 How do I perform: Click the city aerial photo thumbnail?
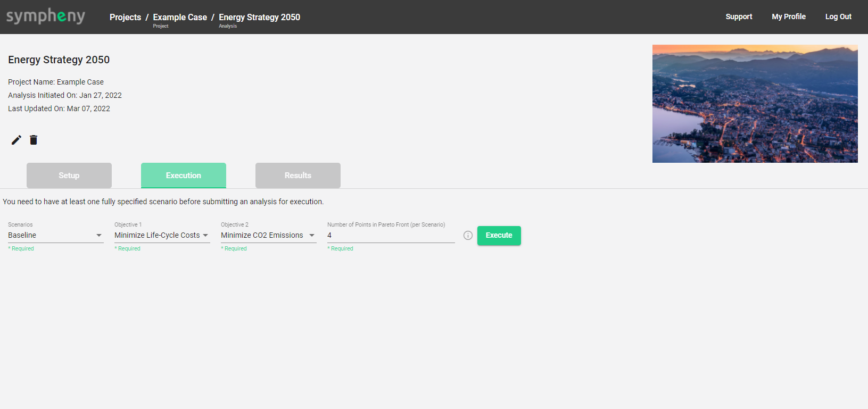coord(755,104)
